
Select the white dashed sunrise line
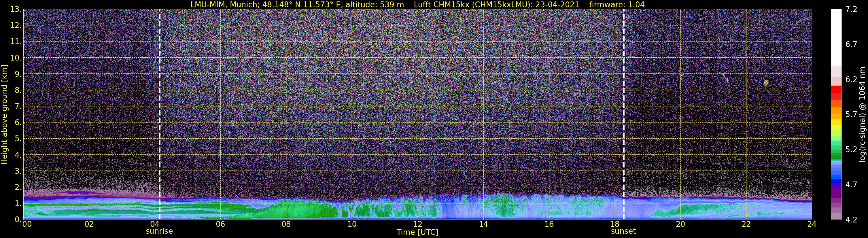(159, 114)
